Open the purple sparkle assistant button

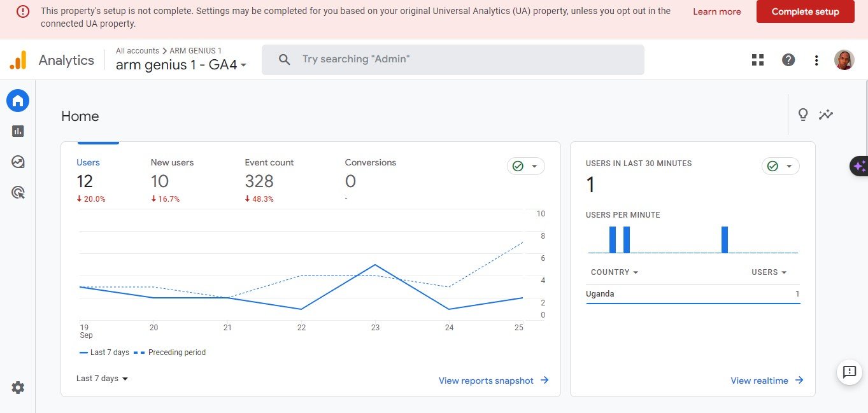click(x=859, y=166)
